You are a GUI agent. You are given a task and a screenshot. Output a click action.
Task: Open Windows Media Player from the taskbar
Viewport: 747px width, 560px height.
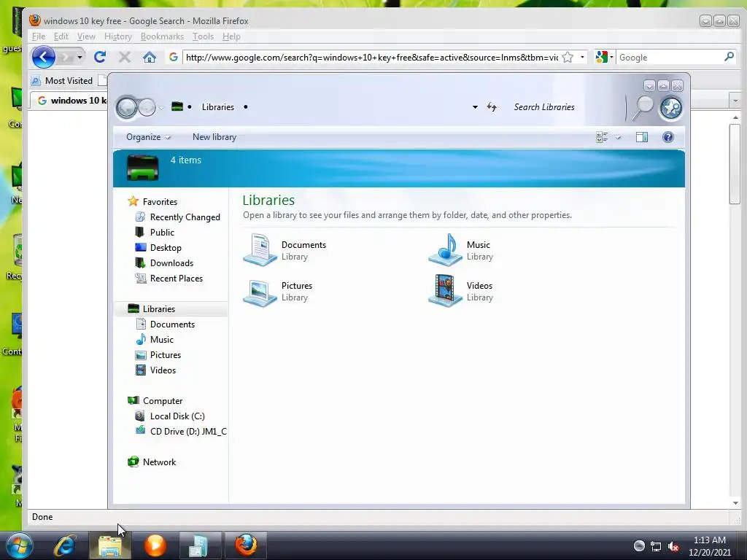coord(155,545)
